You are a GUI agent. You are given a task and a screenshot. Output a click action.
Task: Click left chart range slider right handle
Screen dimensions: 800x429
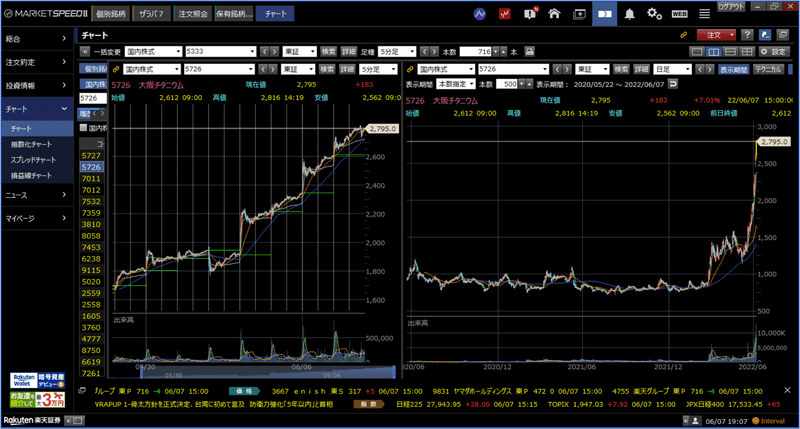coord(393,372)
